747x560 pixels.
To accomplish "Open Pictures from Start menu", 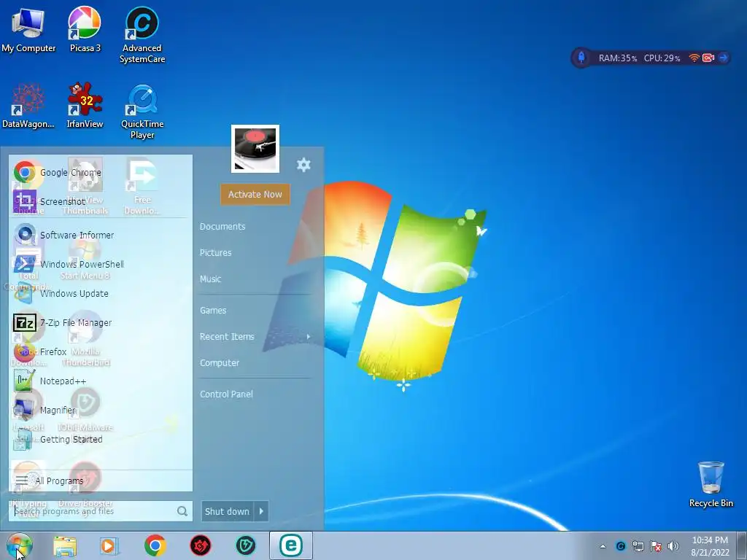I will click(215, 253).
